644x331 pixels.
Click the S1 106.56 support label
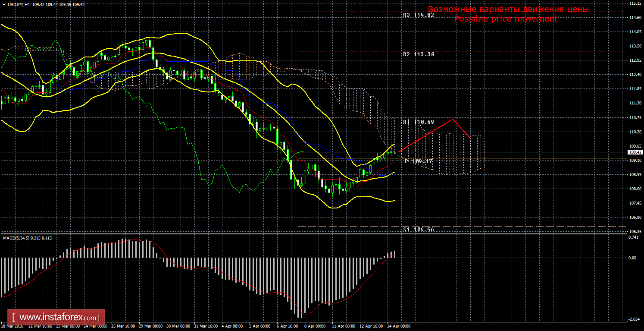418,230
